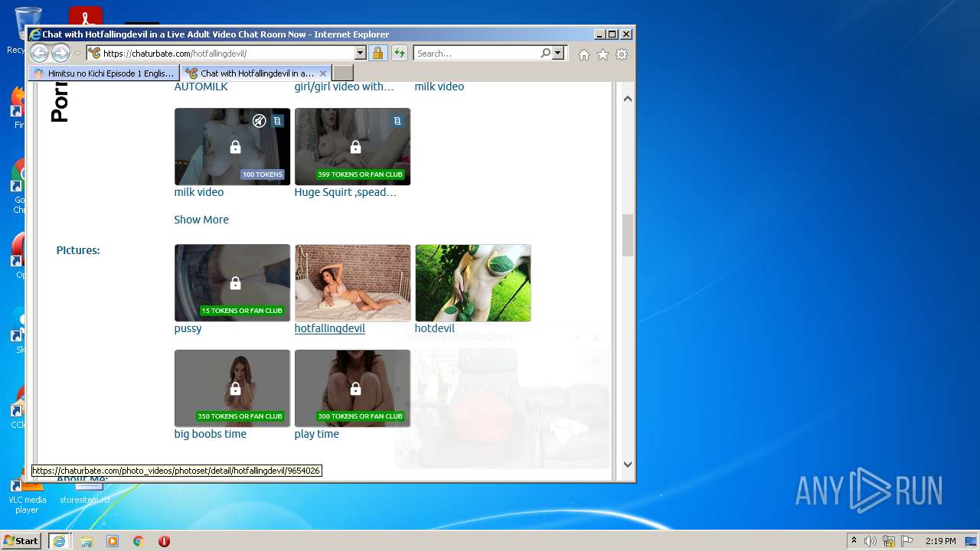Refresh the page with the green arrows icon
The height and width of the screenshot is (551, 980).
(399, 53)
